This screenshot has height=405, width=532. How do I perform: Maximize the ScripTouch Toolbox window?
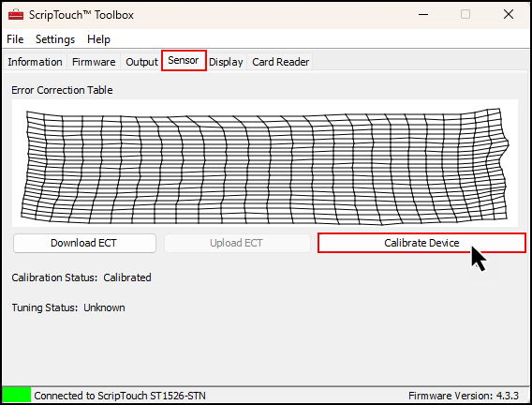465,14
